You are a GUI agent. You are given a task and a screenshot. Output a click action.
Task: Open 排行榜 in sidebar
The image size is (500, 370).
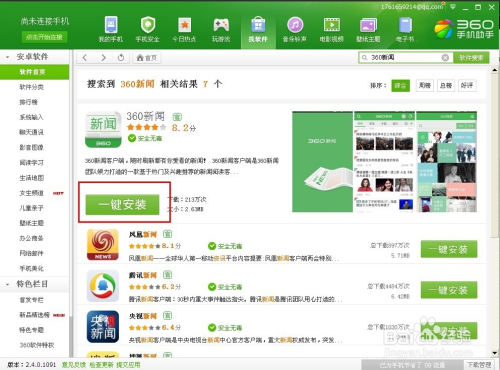(x=29, y=102)
